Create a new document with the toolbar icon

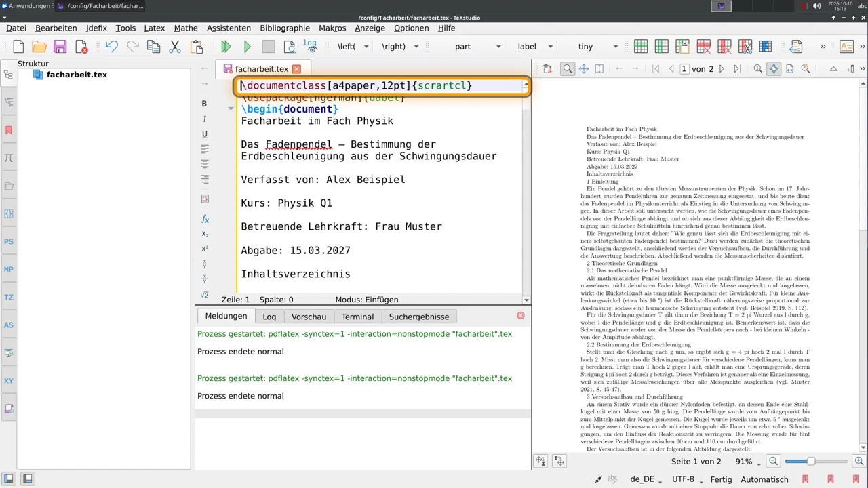pos(18,47)
